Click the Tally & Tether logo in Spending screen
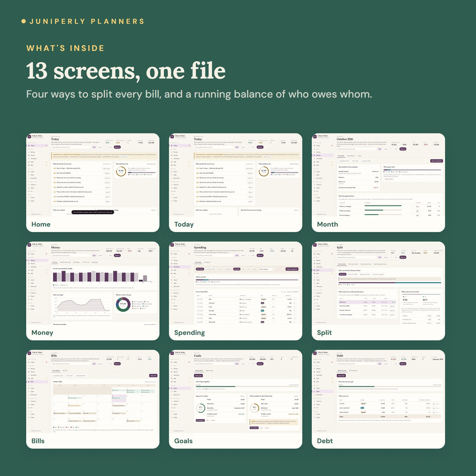This screenshot has height=476, width=476. coord(172,245)
